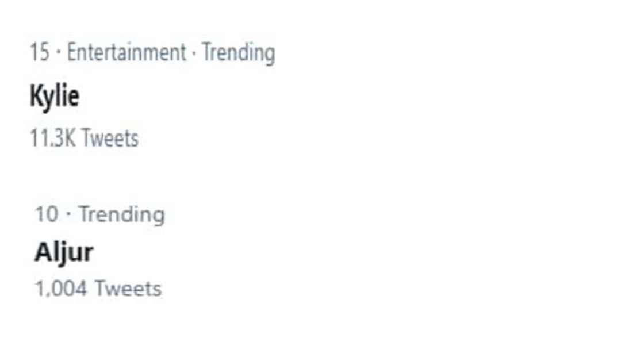Click the word Tweets under Kylie
The image size is (644, 338).
coord(109,138)
